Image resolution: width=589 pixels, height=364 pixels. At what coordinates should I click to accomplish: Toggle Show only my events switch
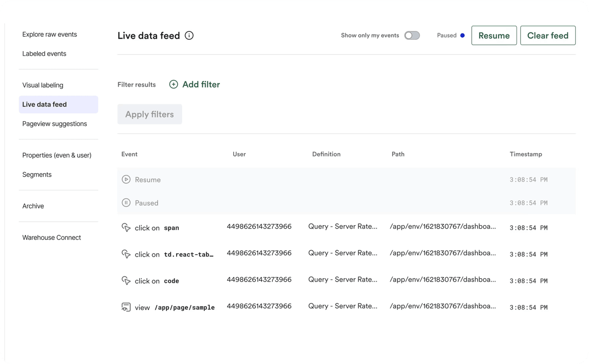click(412, 35)
